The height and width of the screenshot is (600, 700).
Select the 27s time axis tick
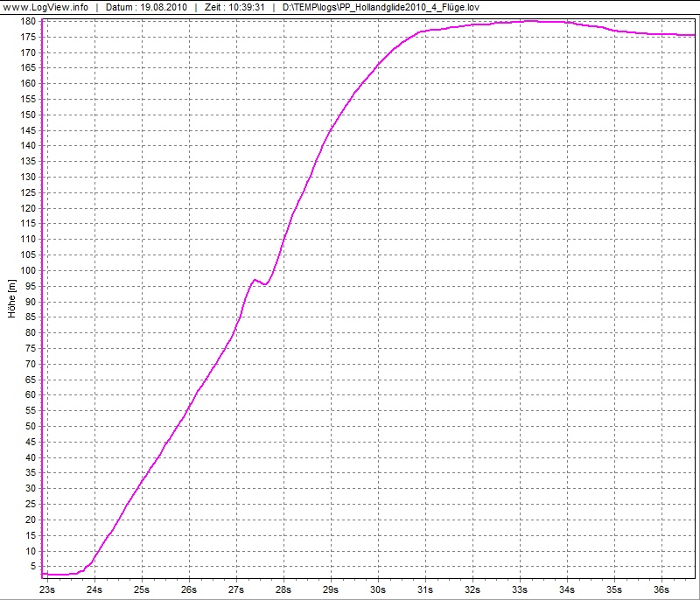tap(236, 590)
